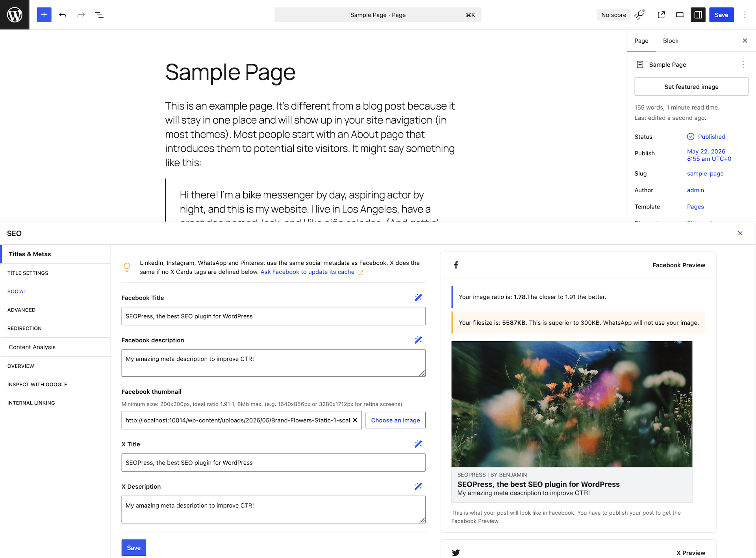Click the Facebook logo in preview header

tap(456, 265)
